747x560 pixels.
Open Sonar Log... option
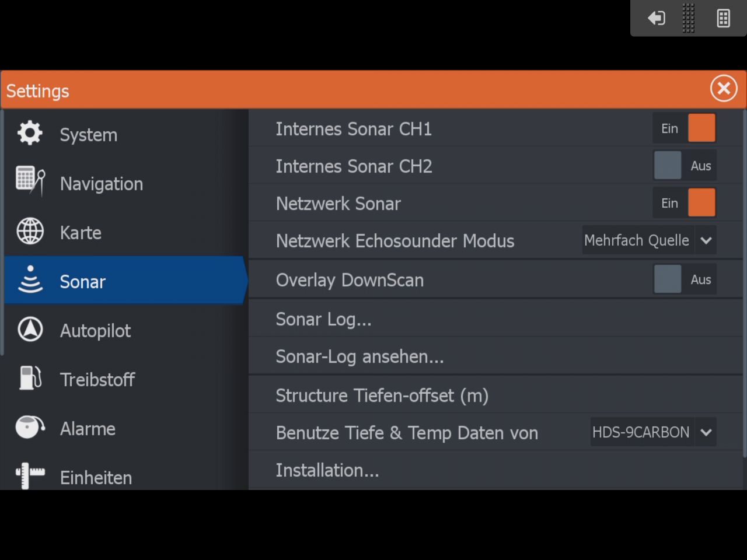click(323, 319)
